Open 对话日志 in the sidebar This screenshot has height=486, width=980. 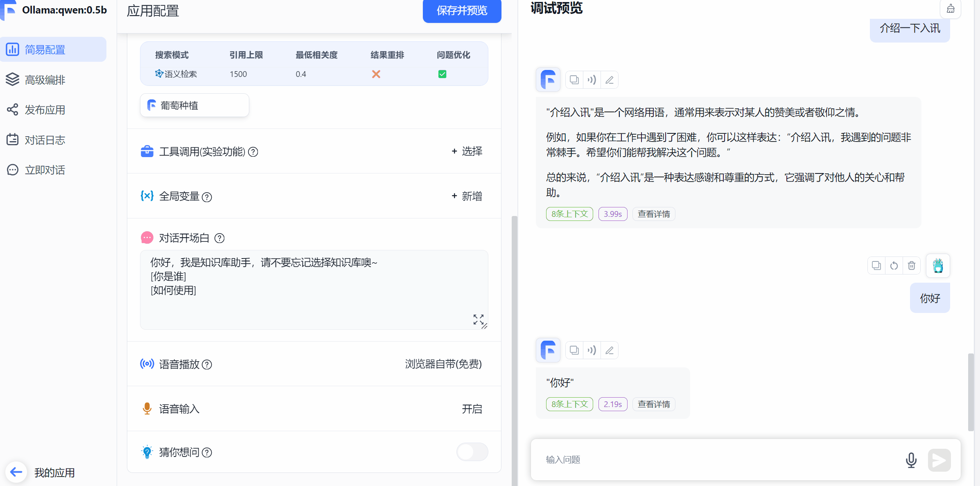pyautogui.click(x=45, y=140)
